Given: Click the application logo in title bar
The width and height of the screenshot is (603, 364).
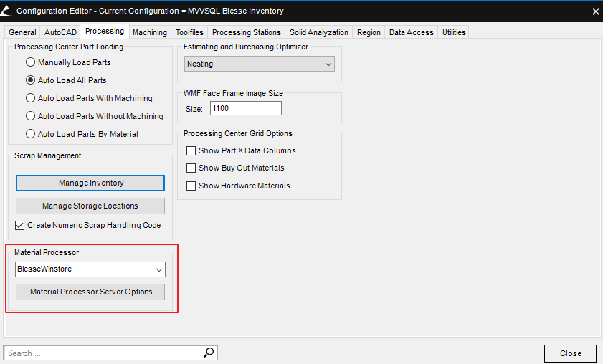Looking at the screenshot, I should [x=8, y=11].
